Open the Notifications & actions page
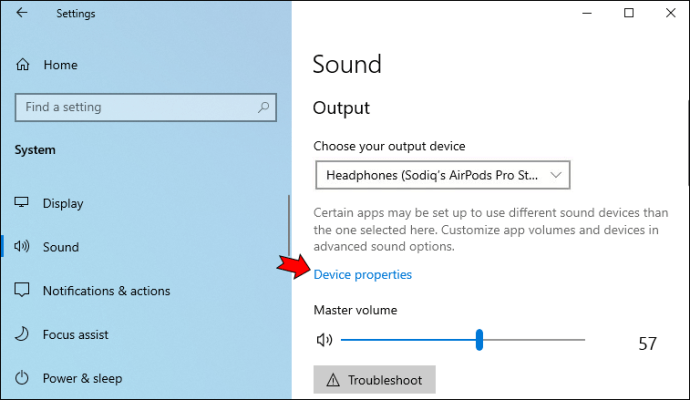This screenshot has height=400, width=690. pos(106,291)
